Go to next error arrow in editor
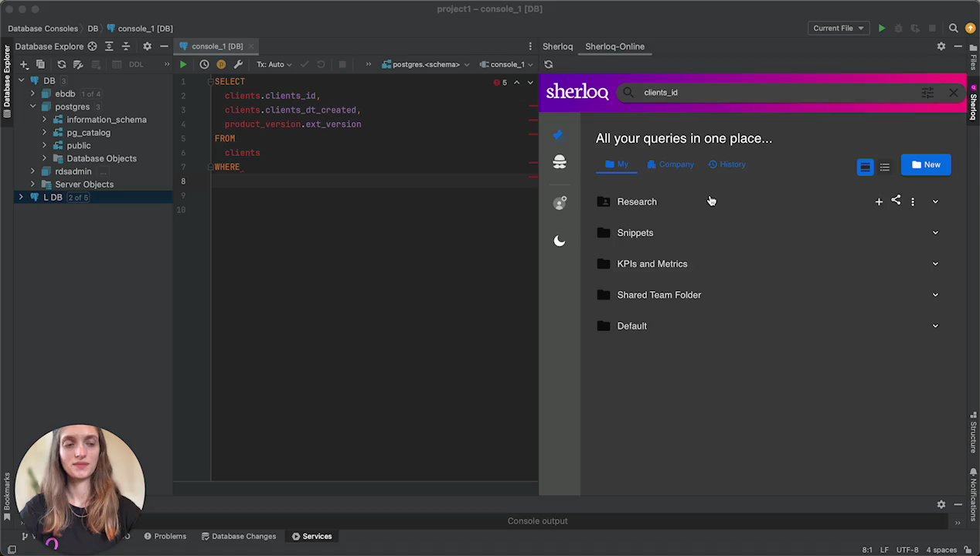 pos(530,83)
